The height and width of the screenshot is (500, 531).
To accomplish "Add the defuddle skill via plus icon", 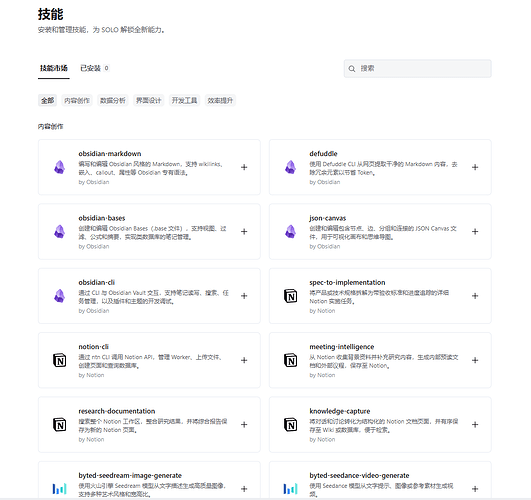I will click(x=475, y=167).
